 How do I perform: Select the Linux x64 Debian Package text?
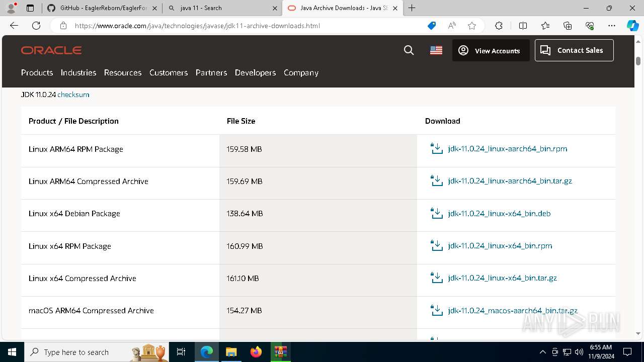[74, 214]
